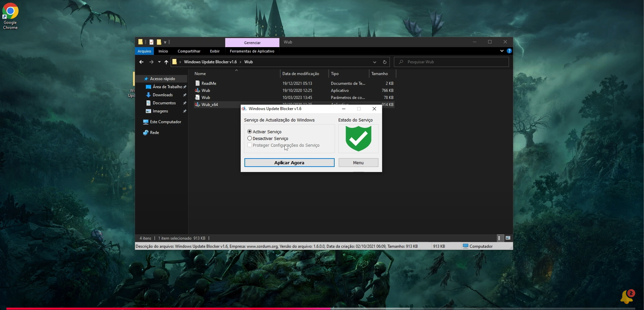Image resolution: width=644 pixels, height=310 pixels.
Task: Click the Pesquisar Wub search field
Action: tap(451, 62)
